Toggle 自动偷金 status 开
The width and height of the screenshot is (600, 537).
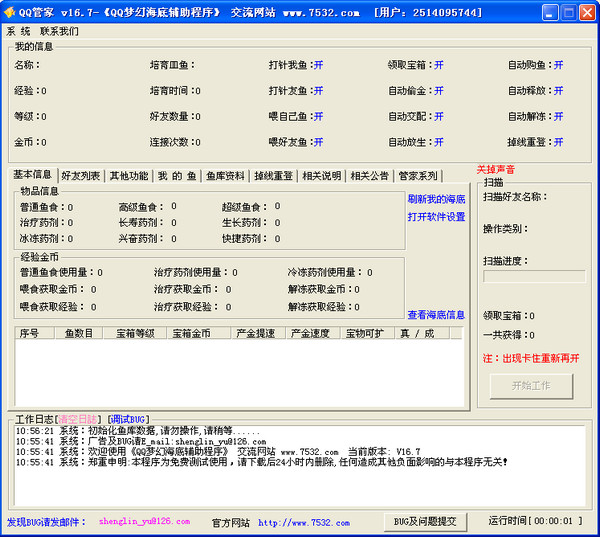click(x=439, y=91)
